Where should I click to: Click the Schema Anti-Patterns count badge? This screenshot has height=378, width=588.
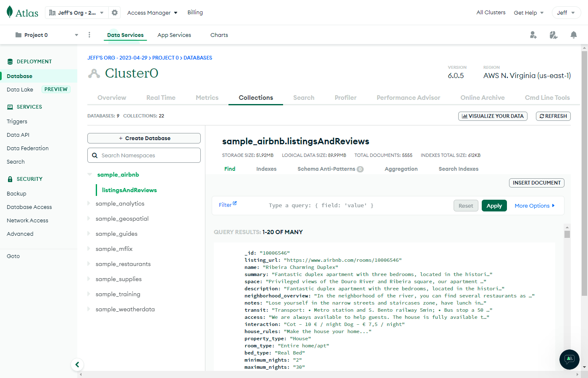tap(360, 169)
